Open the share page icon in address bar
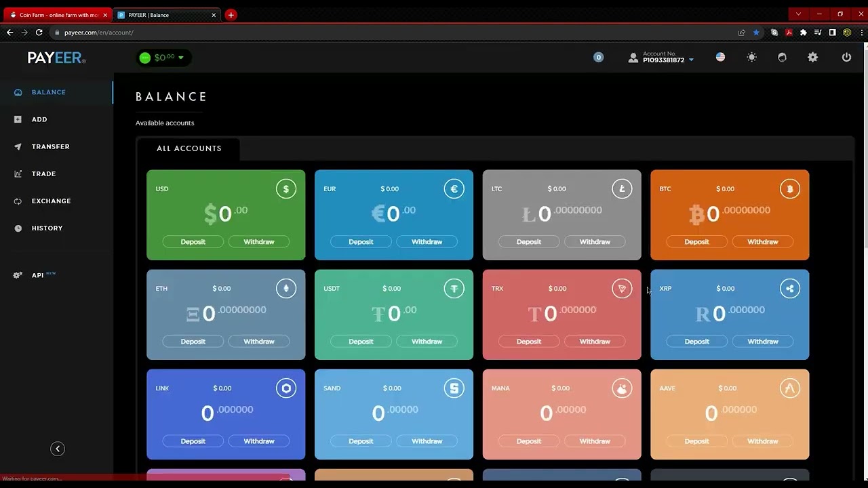The width and height of the screenshot is (868, 488). [x=742, y=33]
